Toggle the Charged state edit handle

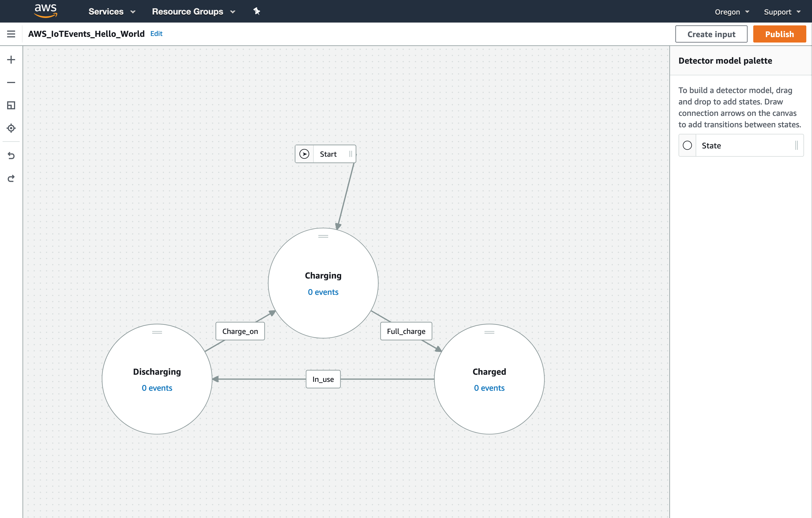[x=489, y=333]
